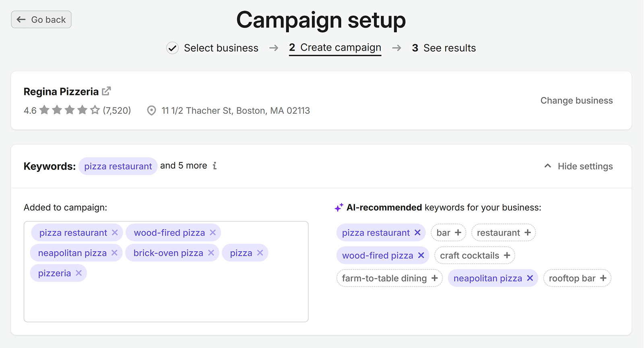Jump to See results step
The height and width of the screenshot is (348, 644).
[x=444, y=48]
